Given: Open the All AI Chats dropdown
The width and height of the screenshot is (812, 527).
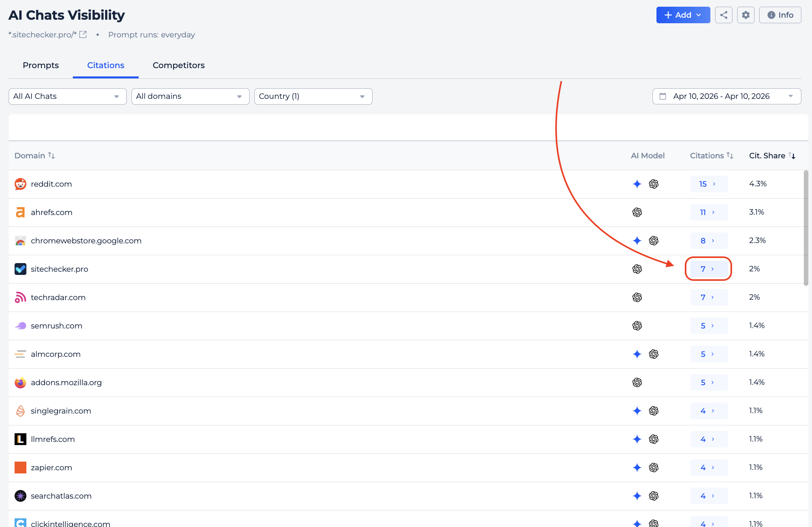Looking at the screenshot, I should click(x=67, y=96).
